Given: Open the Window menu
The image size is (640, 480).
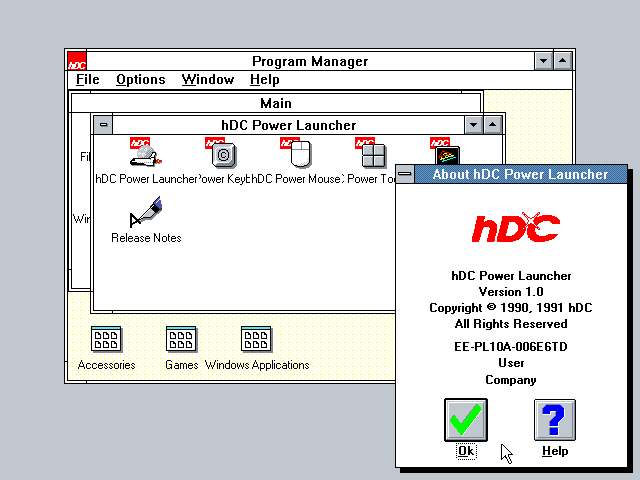Looking at the screenshot, I should (208, 80).
